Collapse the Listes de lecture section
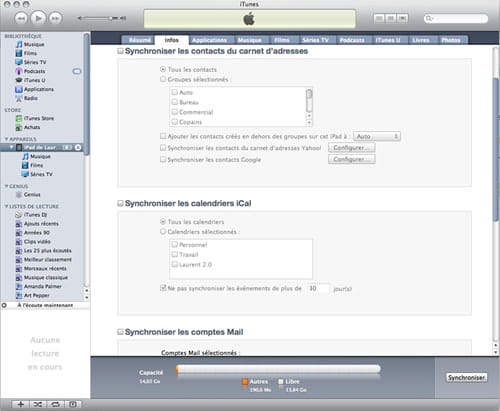 (6, 206)
